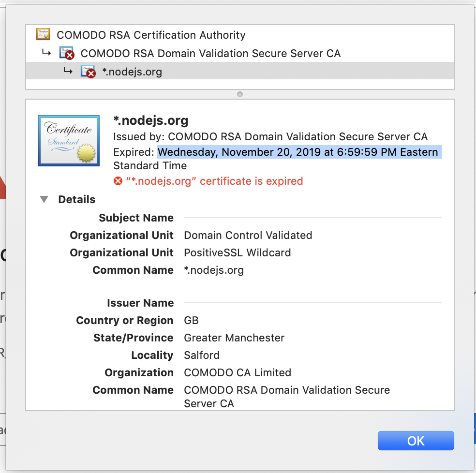This screenshot has width=476, height=473.
Task: Click the 'Issued by' line
Action: [x=270, y=136]
